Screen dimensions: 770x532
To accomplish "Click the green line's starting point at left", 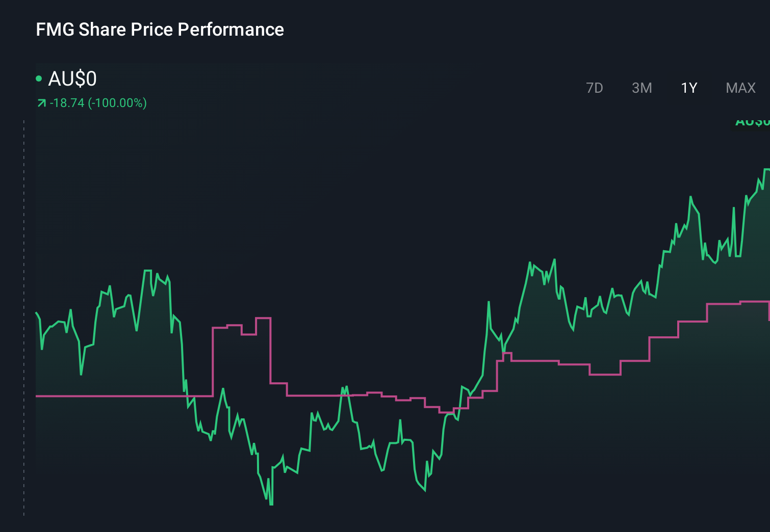I will coord(36,313).
